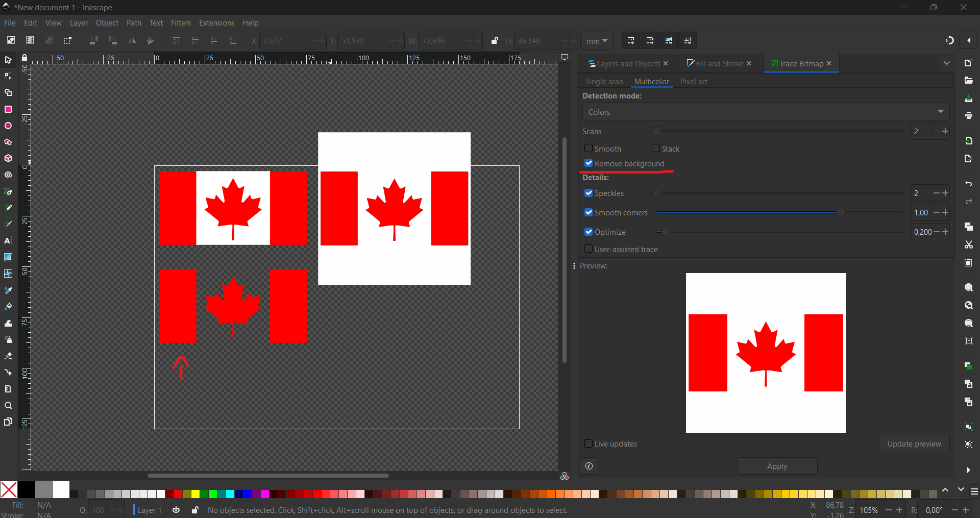Select the Tweak tool

(8, 323)
